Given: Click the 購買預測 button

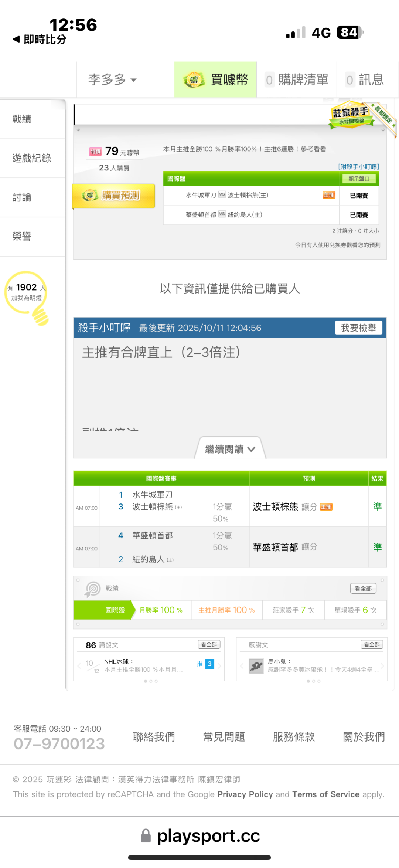Looking at the screenshot, I should click(x=113, y=196).
